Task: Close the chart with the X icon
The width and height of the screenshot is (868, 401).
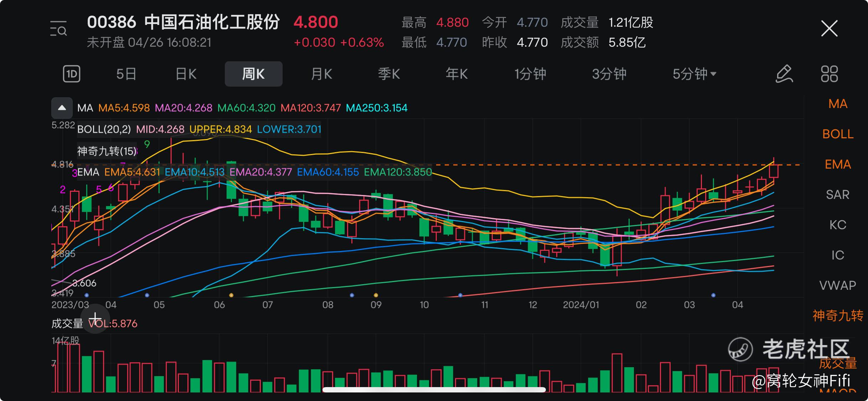Action: (x=829, y=28)
